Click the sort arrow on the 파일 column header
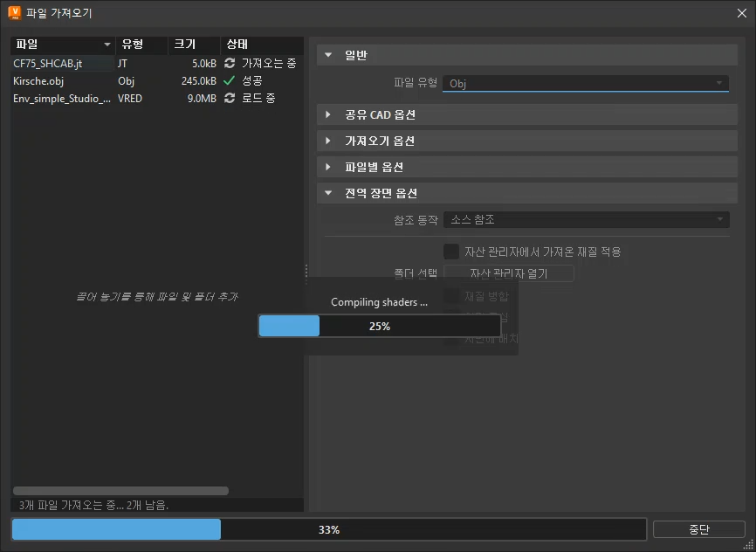 [108, 45]
